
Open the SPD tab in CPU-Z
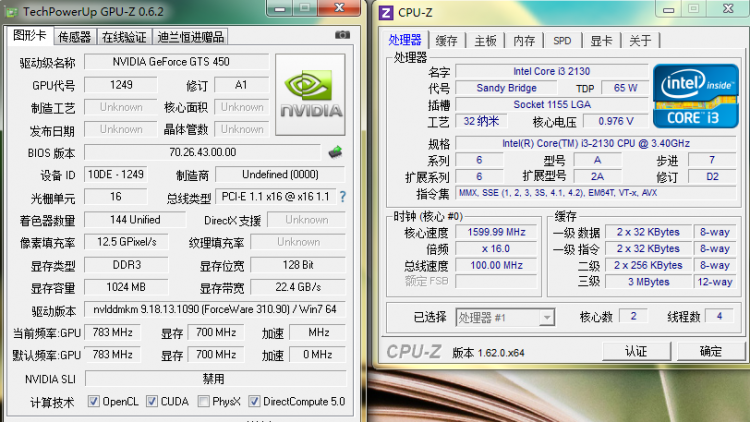(562, 41)
